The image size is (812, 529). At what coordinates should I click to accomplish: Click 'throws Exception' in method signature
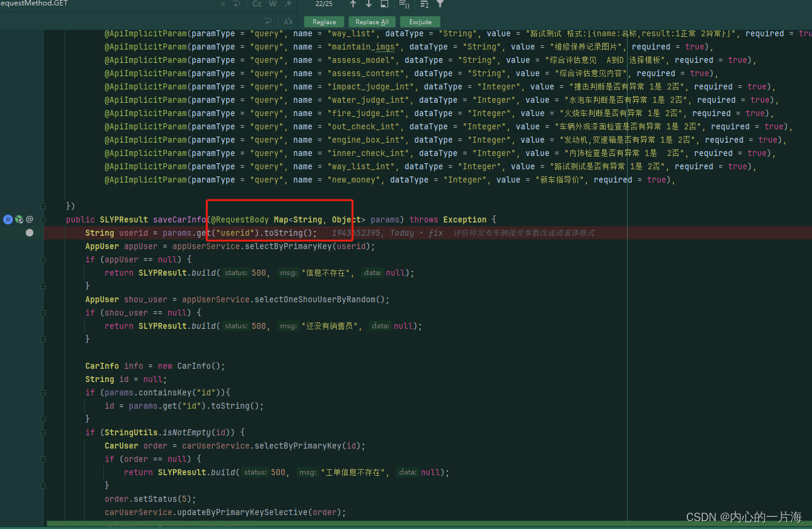(x=448, y=219)
